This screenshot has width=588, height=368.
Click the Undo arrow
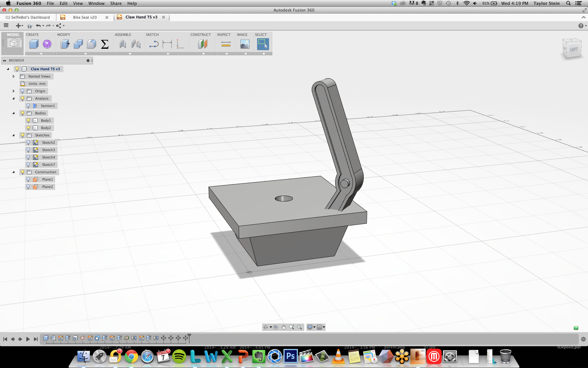click(38, 26)
